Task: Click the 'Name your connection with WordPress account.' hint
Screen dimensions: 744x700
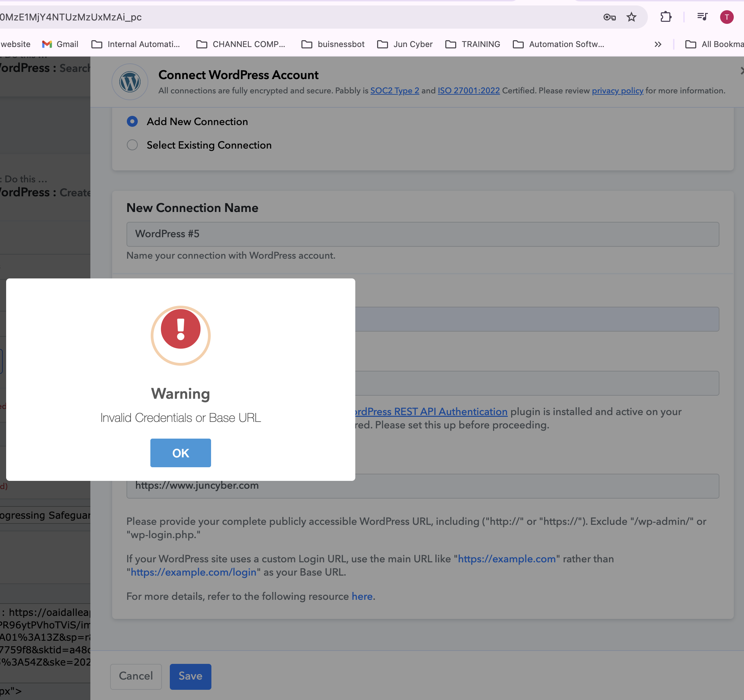Action: [x=231, y=256]
